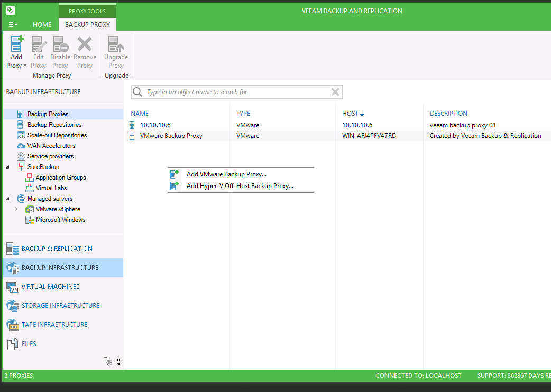
Task: Sort by the DESCRIPTION column header
Action: (448, 114)
